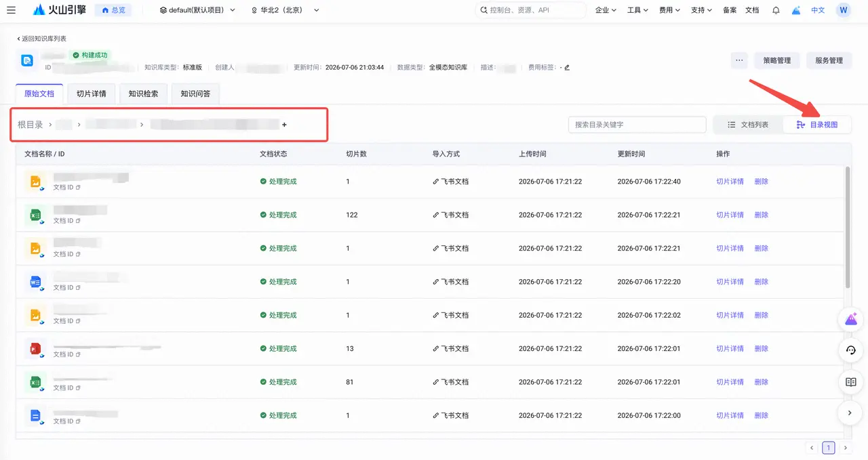The height and width of the screenshot is (460, 868).
Task: Open the hamburger navigation menu
Action: click(11, 10)
